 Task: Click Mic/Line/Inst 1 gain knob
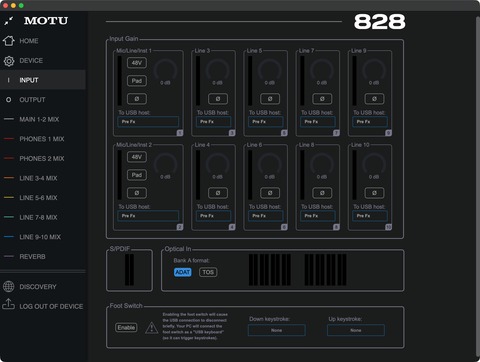click(x=165, y=70)
